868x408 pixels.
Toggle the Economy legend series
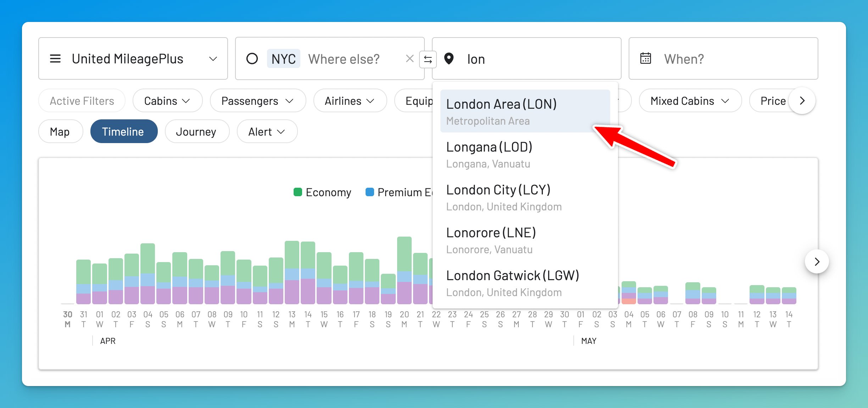coord(322,192)
